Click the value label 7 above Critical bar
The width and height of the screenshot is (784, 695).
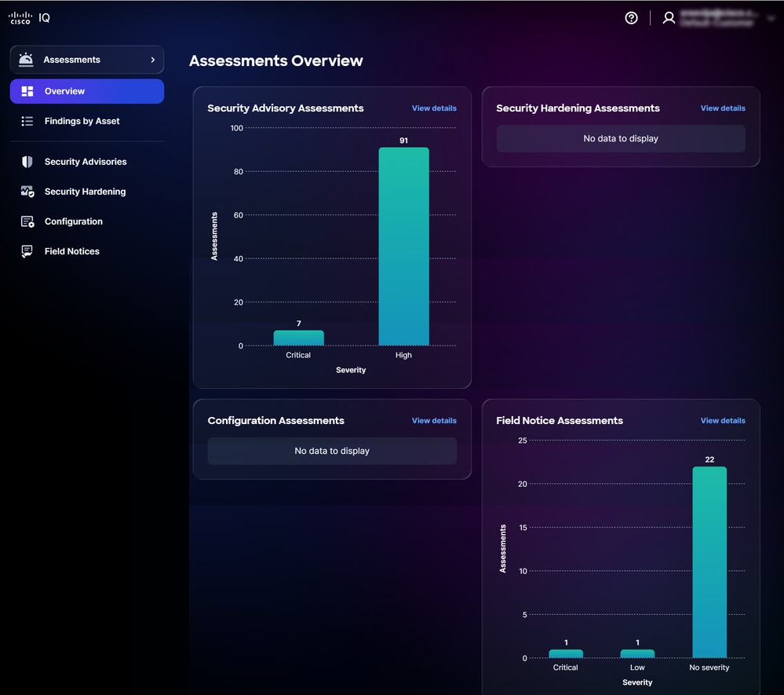tap(298, 324)
